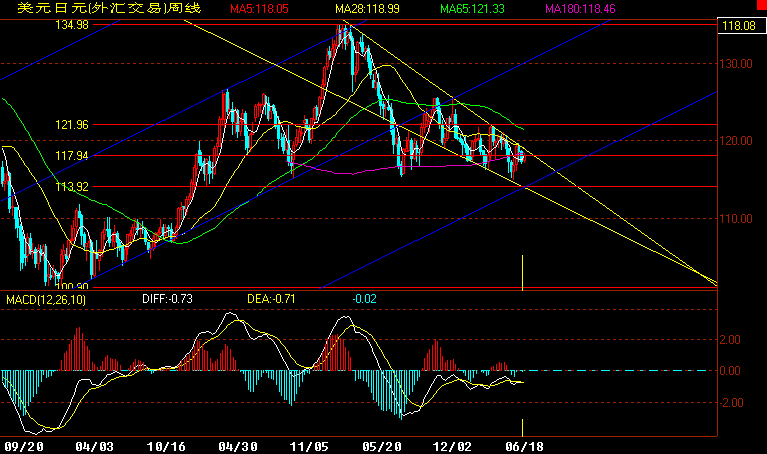The image size is (767, 454).
Task: Click the 113.92 support level label
Action: (70, 187)
